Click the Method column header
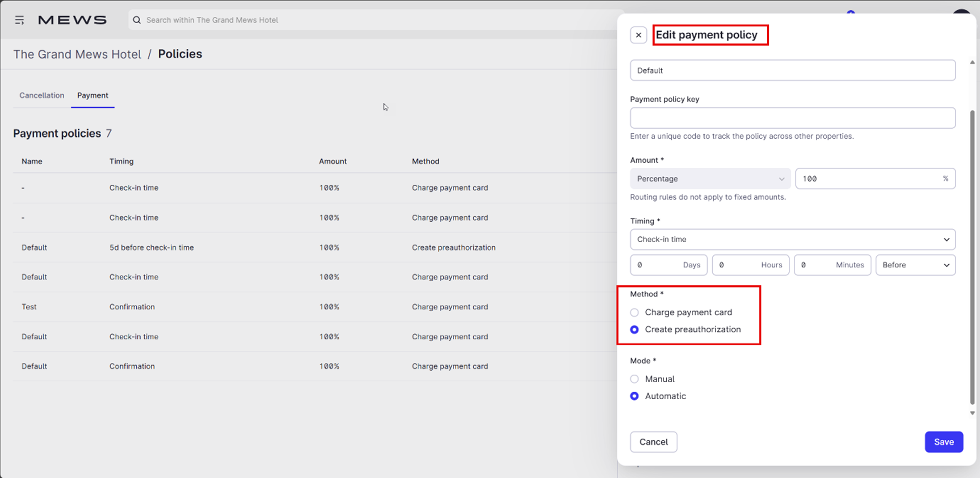Image resolution: width=980 pixels, height=478 pixels. [x=425, y=162]
